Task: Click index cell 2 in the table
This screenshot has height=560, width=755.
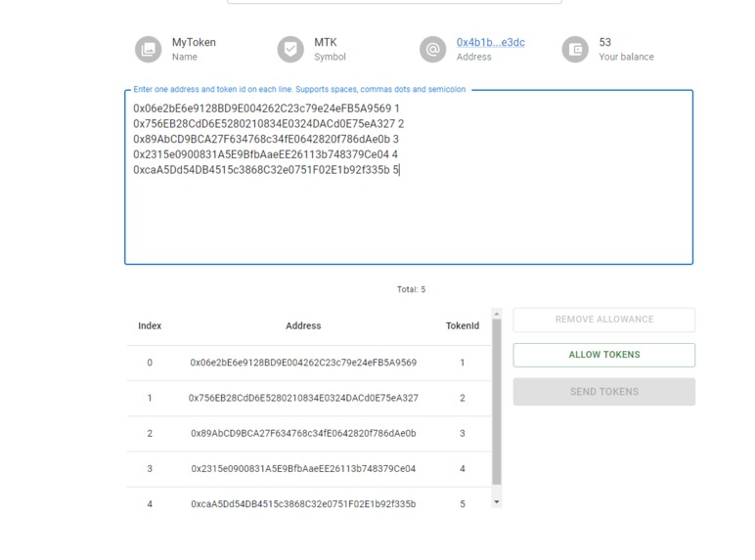Action: coord(150,433)
